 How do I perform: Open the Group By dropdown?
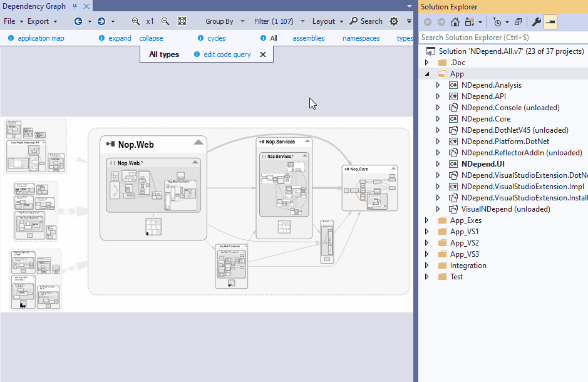[223, 21]
